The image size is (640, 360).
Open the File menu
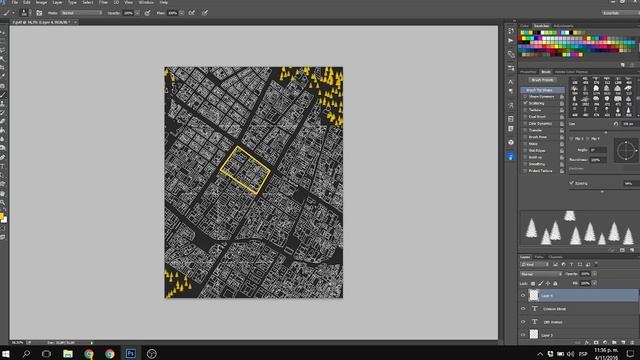tap(15, 2)
